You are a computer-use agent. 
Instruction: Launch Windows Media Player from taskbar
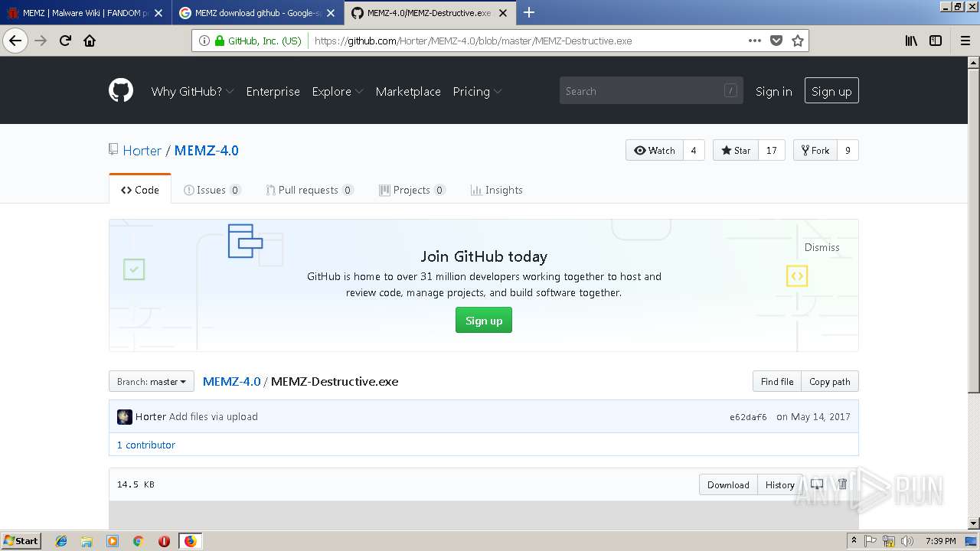pos(113,541)
